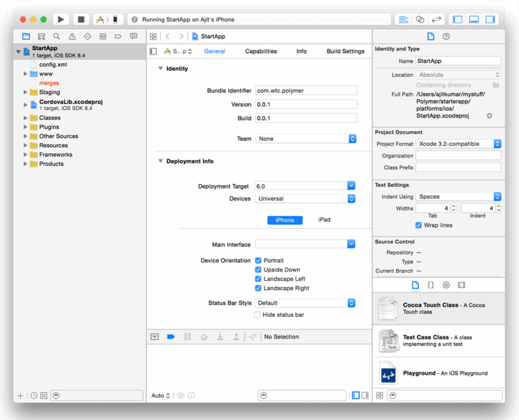Show the Object library

click(x=446, y=285)
